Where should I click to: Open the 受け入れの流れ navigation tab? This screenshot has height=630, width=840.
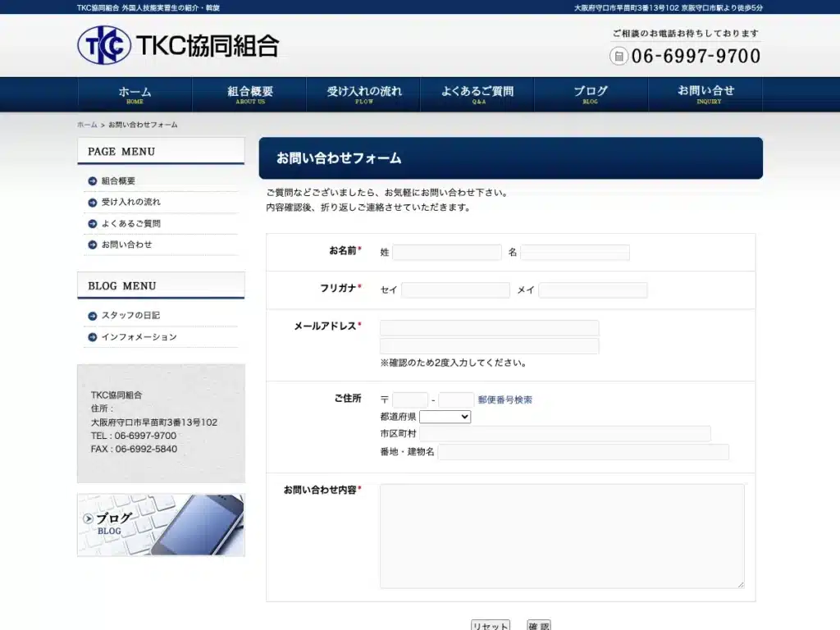coord(363,94)
